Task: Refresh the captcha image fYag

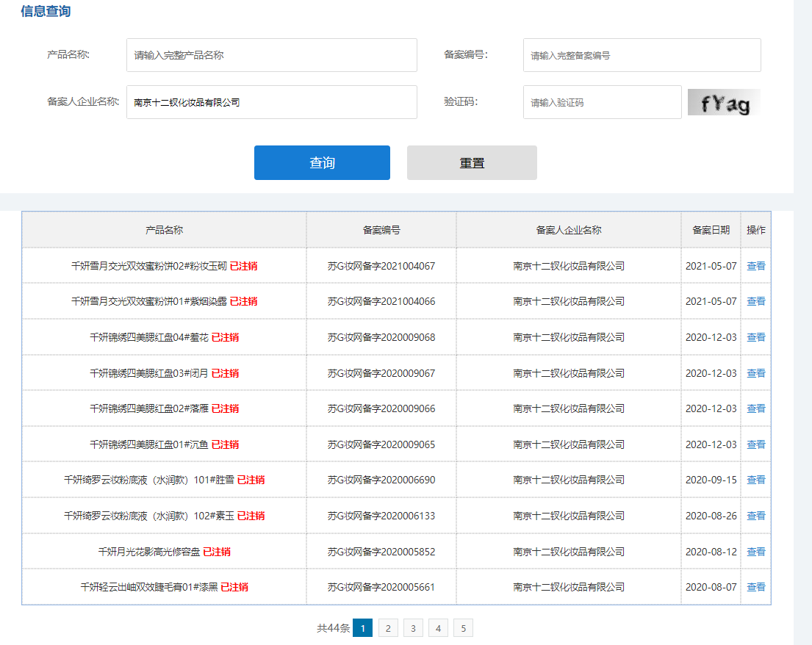Action: 724,103
